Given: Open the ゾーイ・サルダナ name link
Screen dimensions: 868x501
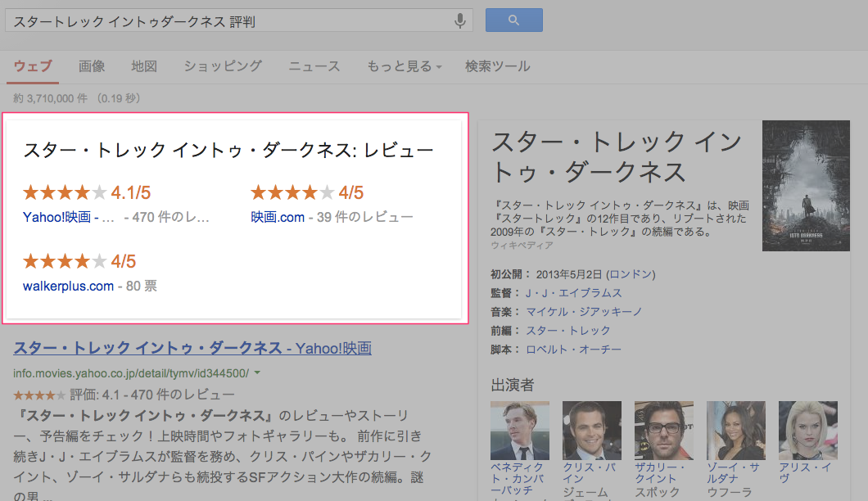Looking at the screenshot, I should point(734,473).
